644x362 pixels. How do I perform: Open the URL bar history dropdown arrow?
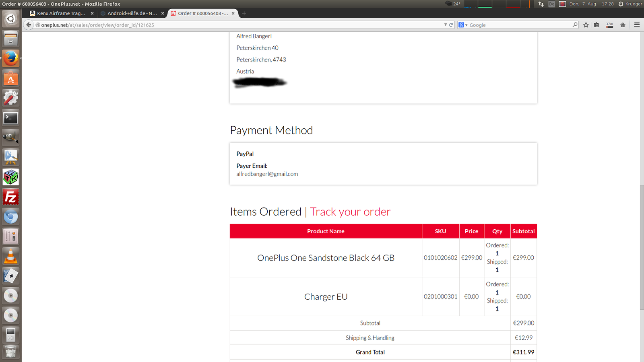(x=445, y=25)
